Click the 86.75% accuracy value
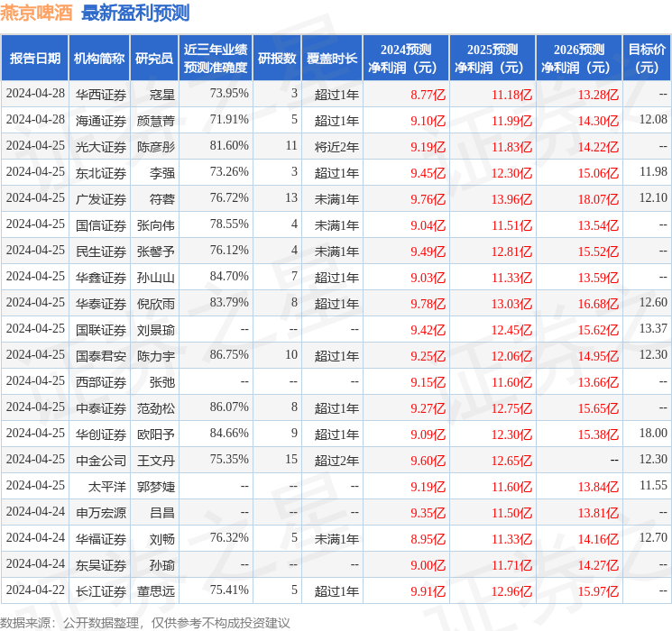 coord(229,354)
